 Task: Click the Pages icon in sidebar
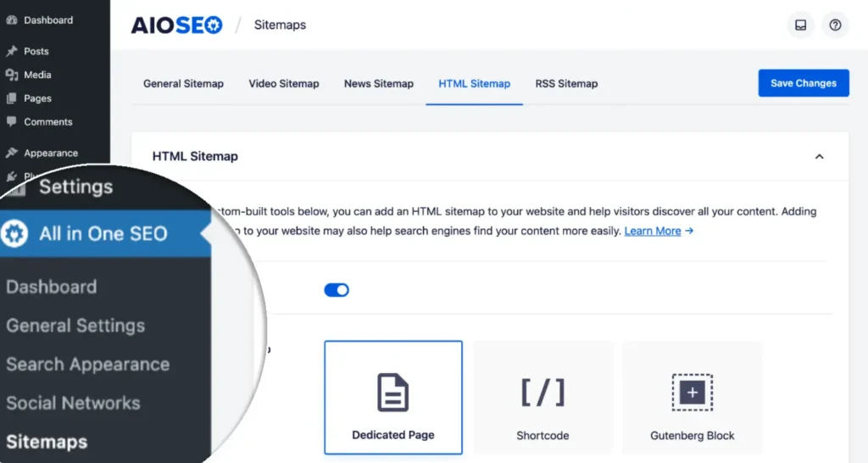pyautogui.click(x=11, y=98)
